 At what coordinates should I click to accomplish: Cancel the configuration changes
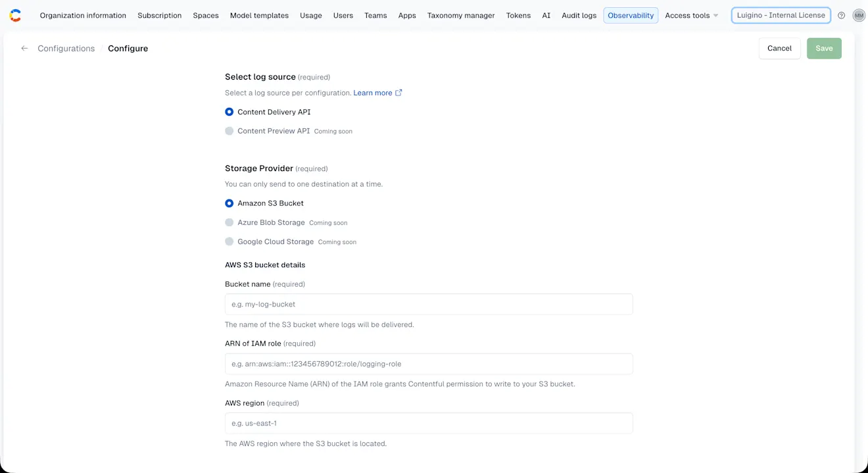point(779,48)
